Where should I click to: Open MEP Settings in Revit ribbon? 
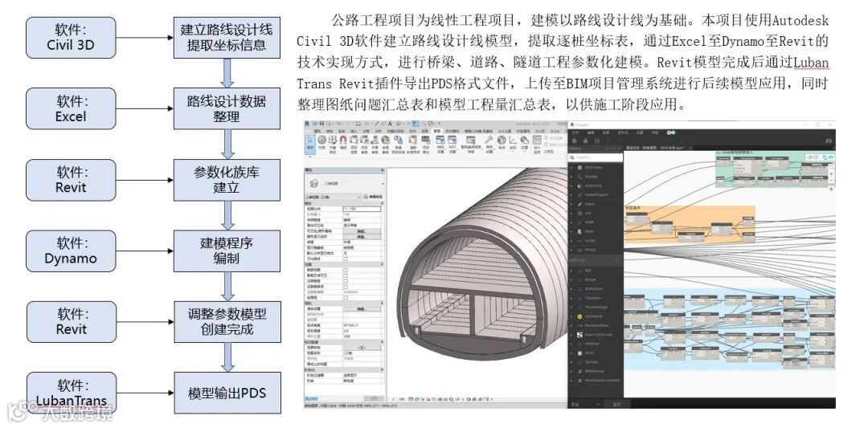[x=452, y=145]
